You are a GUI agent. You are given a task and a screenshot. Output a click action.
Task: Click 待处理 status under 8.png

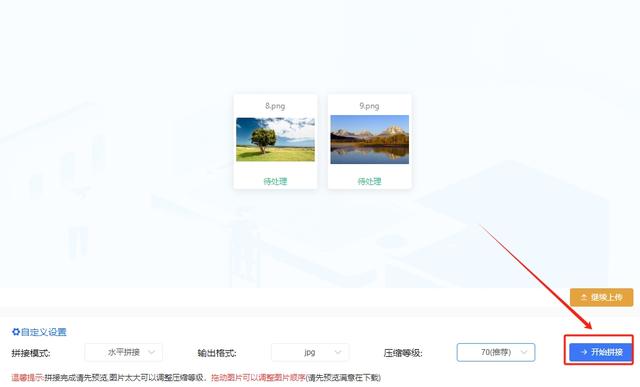tap(276, 181)
